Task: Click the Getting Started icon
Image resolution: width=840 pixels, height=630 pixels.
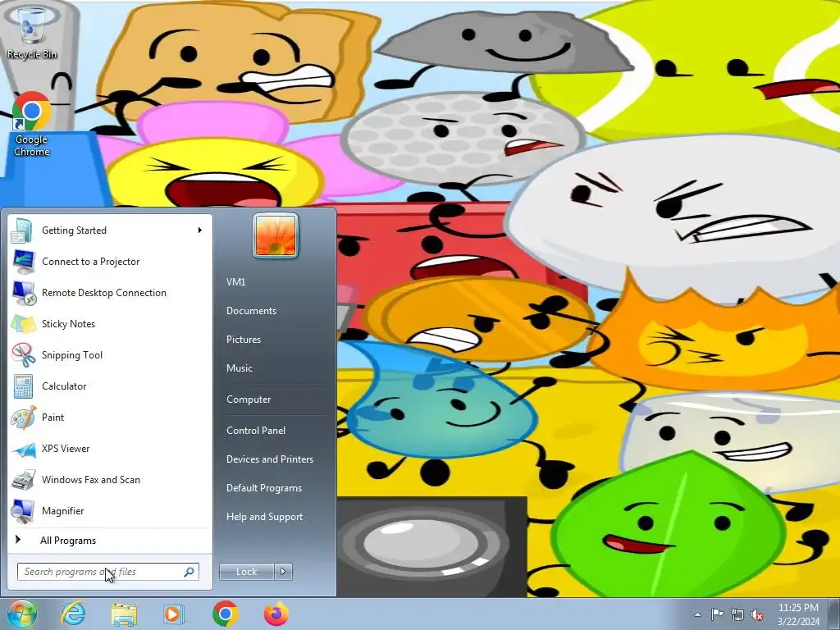Action: click(22, 231)
